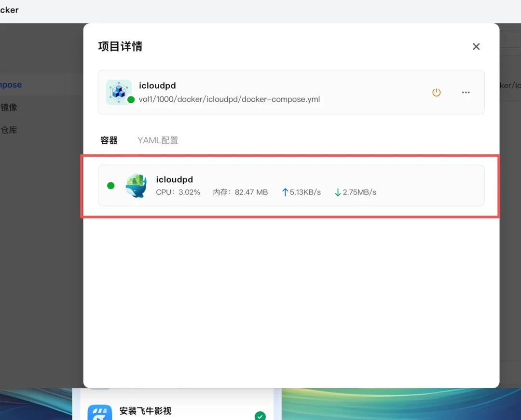
Task: Click the docker-compose.yml path text
Action: (229, 99)
